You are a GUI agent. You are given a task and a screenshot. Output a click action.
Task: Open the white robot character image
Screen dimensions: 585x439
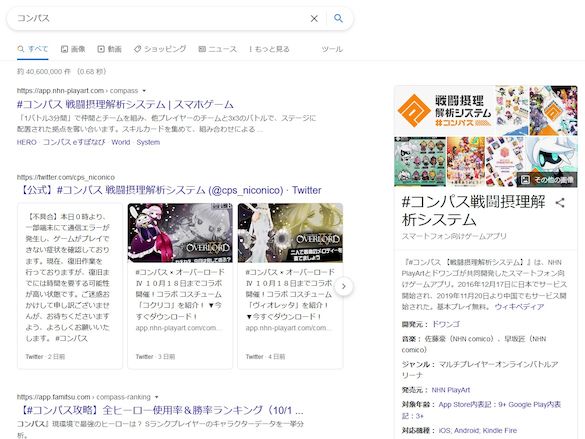(x=551, y=162)
